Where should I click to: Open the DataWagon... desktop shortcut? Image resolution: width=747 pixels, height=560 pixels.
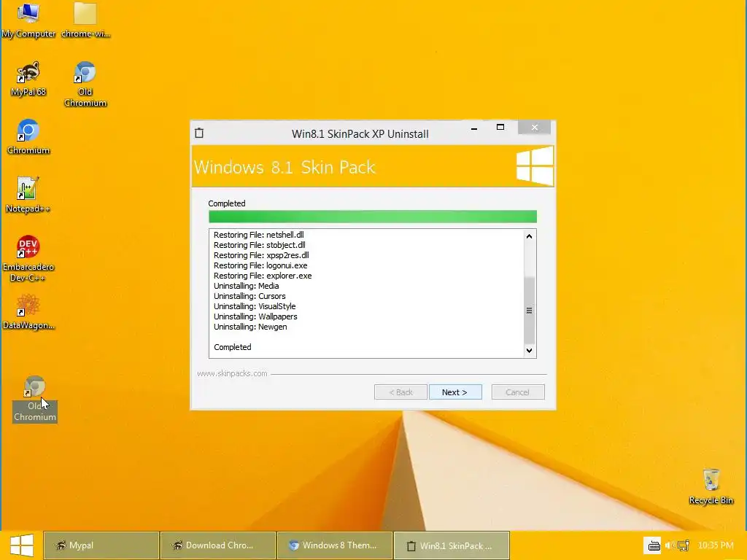28,312
